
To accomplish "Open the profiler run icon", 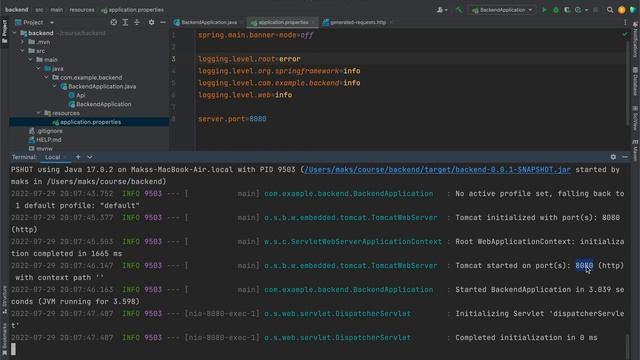I will [578, 10].
